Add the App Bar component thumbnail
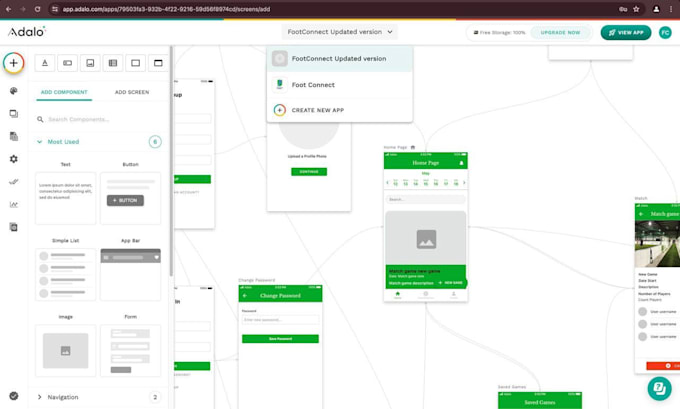 click(x=131, y=275)
